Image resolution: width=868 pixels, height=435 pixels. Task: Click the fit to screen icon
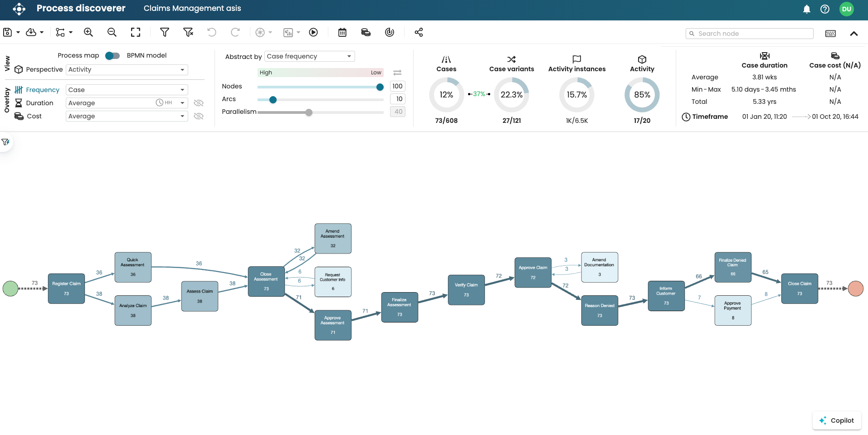136,32
